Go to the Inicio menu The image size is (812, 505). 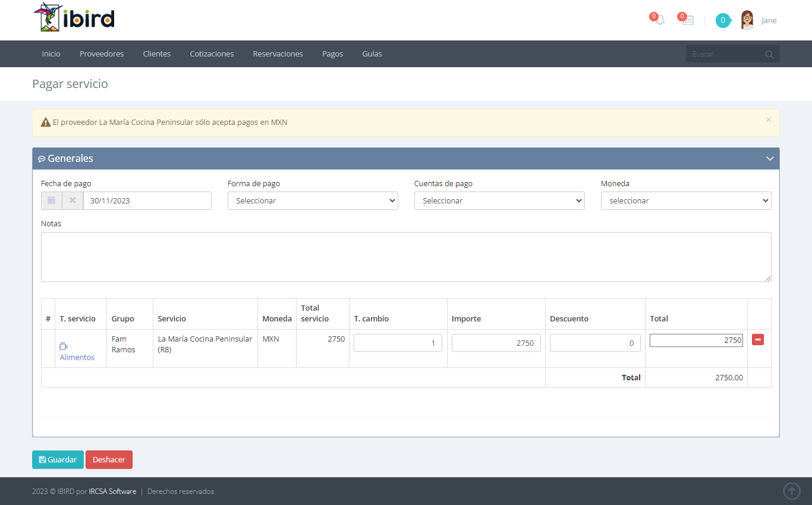click(51, 54)
